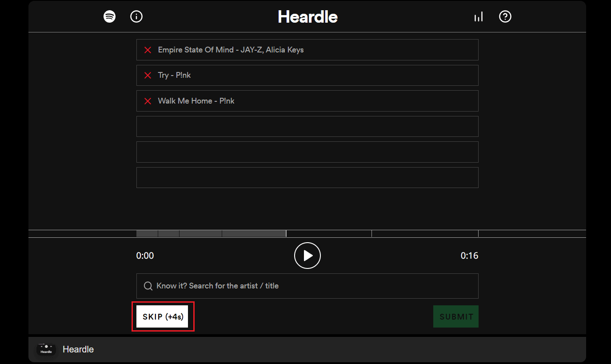Select the Walk Me Home - P!nk guess row
Image resolution: width=611 pixels, height=364 pixels.
(307, 101)
